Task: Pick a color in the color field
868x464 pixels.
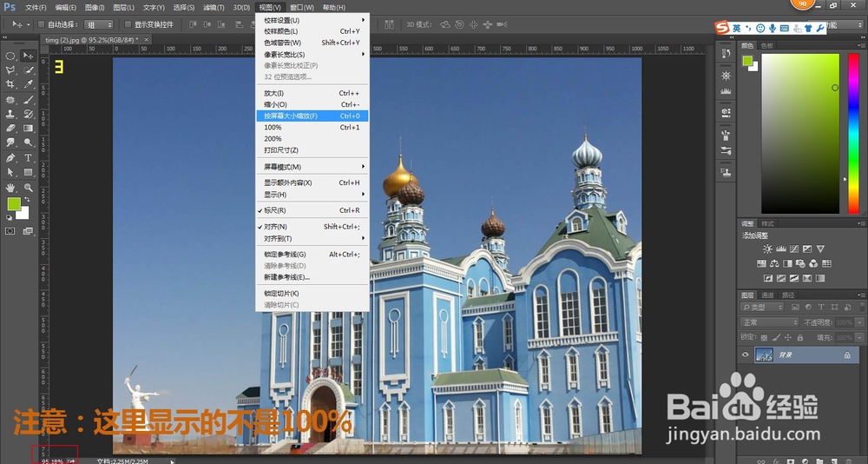Action: point(800,134)
